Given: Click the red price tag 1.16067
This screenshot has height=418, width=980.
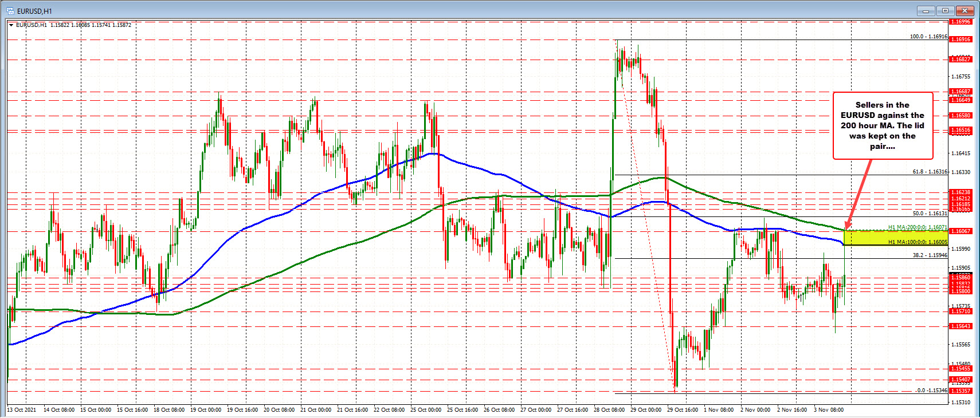Looking at the screenshot, I should [961, 231].
